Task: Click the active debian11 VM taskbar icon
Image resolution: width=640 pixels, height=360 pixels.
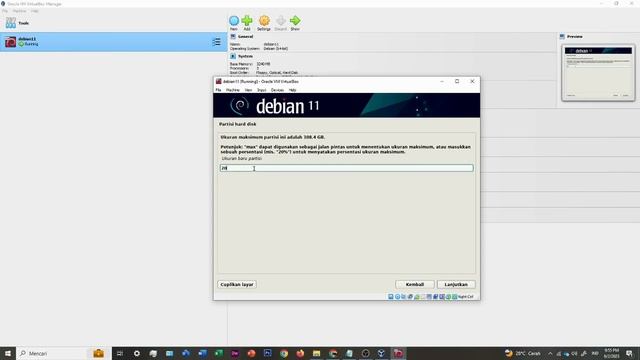Action: coord(398,353)
